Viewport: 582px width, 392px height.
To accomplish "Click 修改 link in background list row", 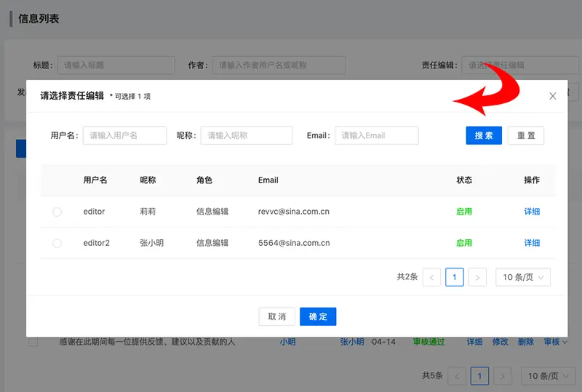I will (x=500, y=342).
